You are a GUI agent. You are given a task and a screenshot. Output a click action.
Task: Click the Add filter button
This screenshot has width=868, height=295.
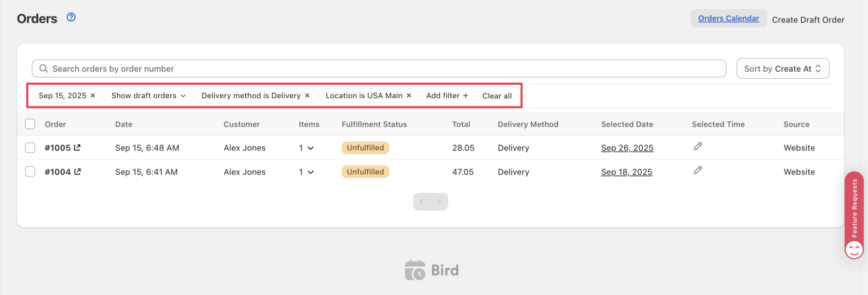[x=447, y=96]
